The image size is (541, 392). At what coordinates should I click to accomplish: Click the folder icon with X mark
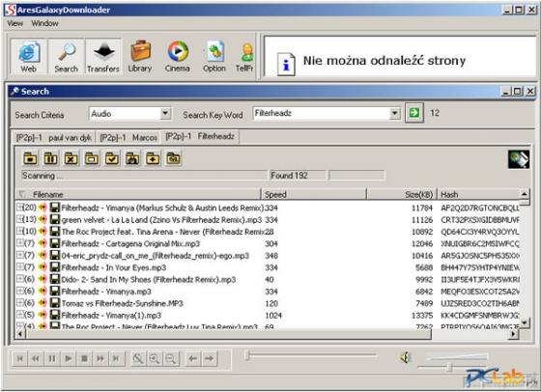71,158
